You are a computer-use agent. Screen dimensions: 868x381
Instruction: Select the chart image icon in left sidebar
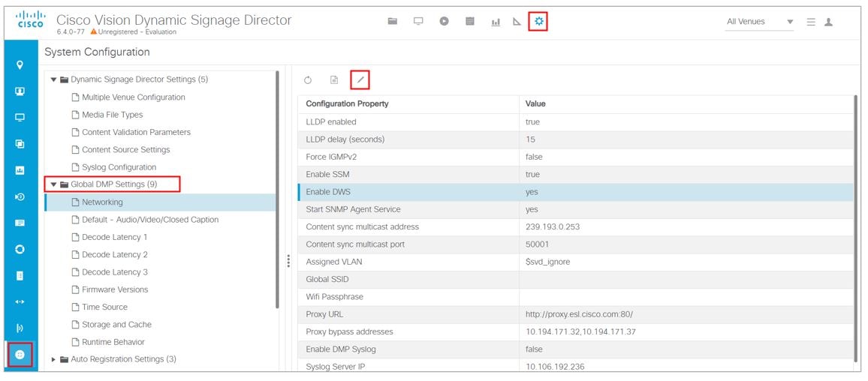(x=20, y=170)
